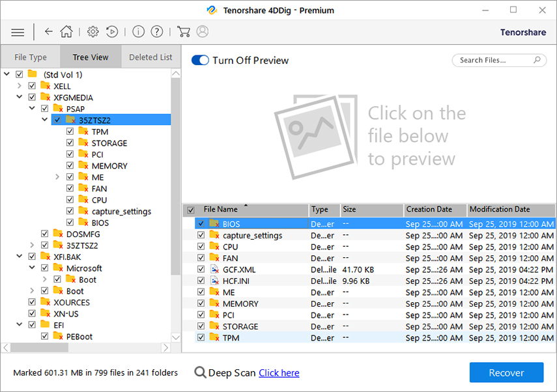This screenshot has width=557, height=392.
Task: Open the user account icon
Action: tap(203, 32)
